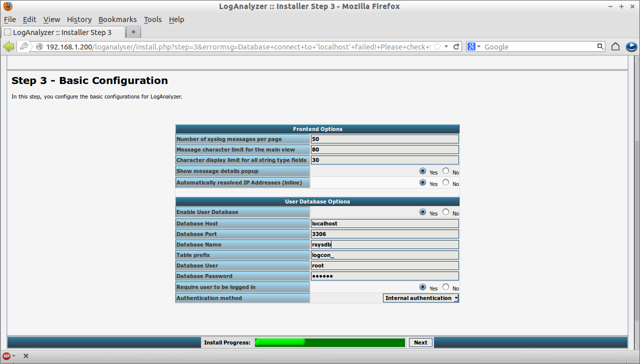Click the Database Host field
640x364 pixels.
(384, 223)
